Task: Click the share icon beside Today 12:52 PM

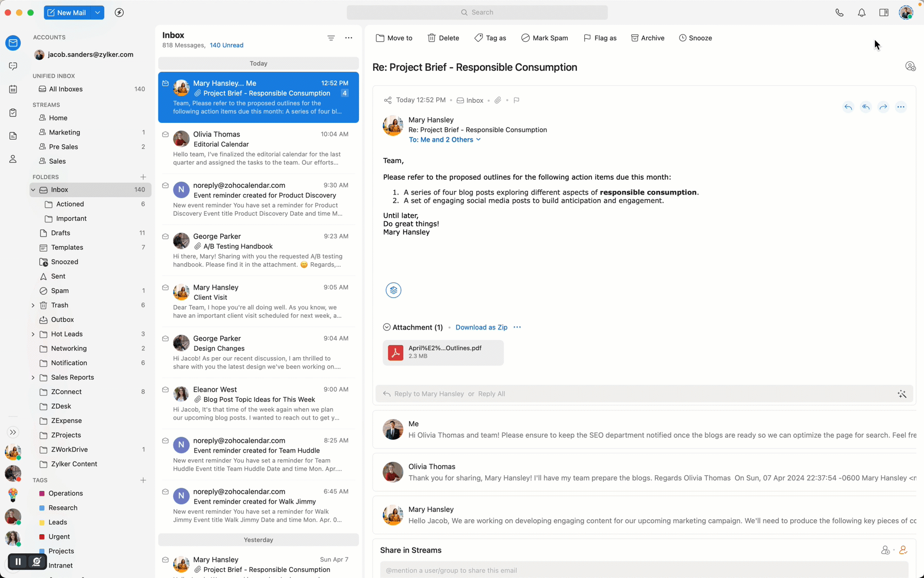Action: 388,100
